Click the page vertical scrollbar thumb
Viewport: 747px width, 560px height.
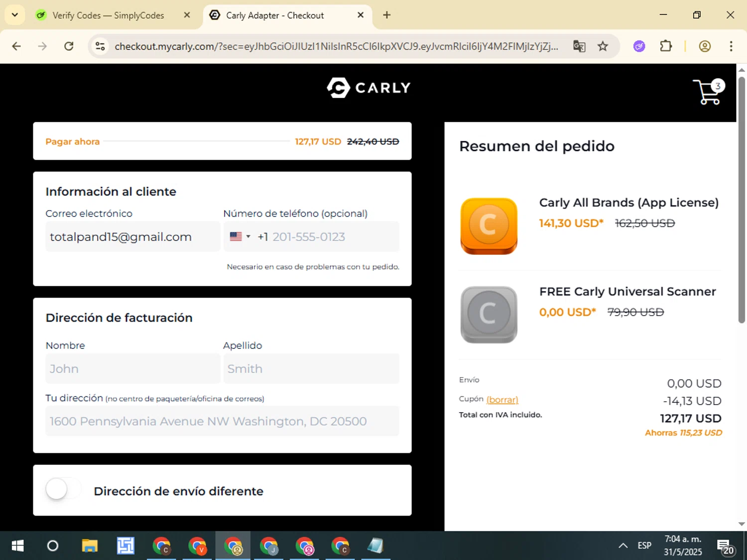[x=742, y=199]
